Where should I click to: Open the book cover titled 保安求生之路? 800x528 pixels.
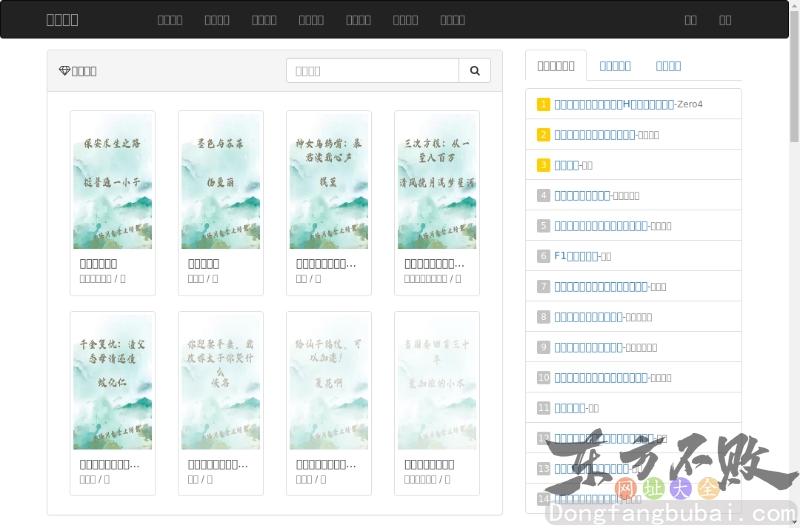click(x=113, y=181)
